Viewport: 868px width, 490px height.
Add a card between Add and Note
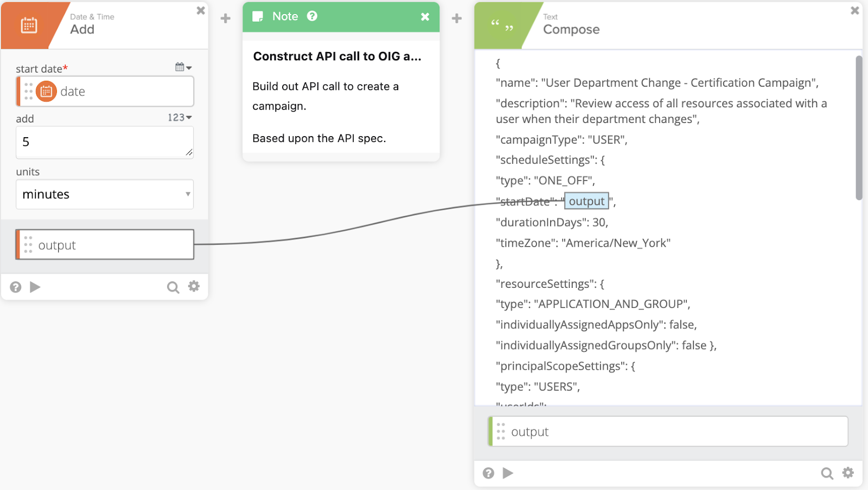[x=226, y=18]
